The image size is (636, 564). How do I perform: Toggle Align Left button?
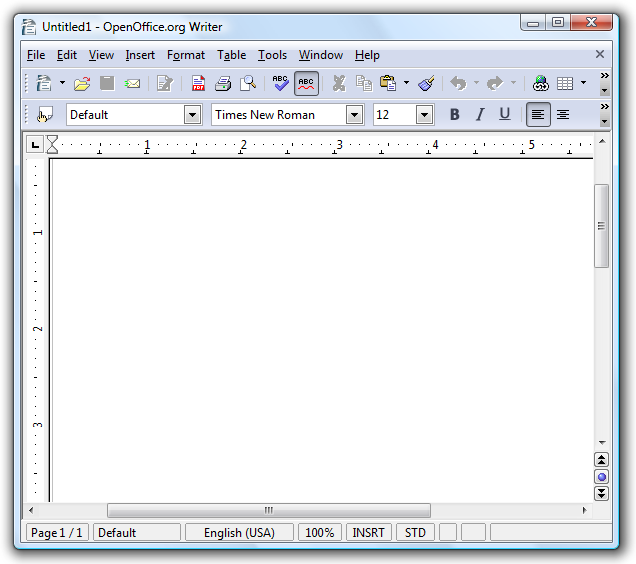point(538,115)
